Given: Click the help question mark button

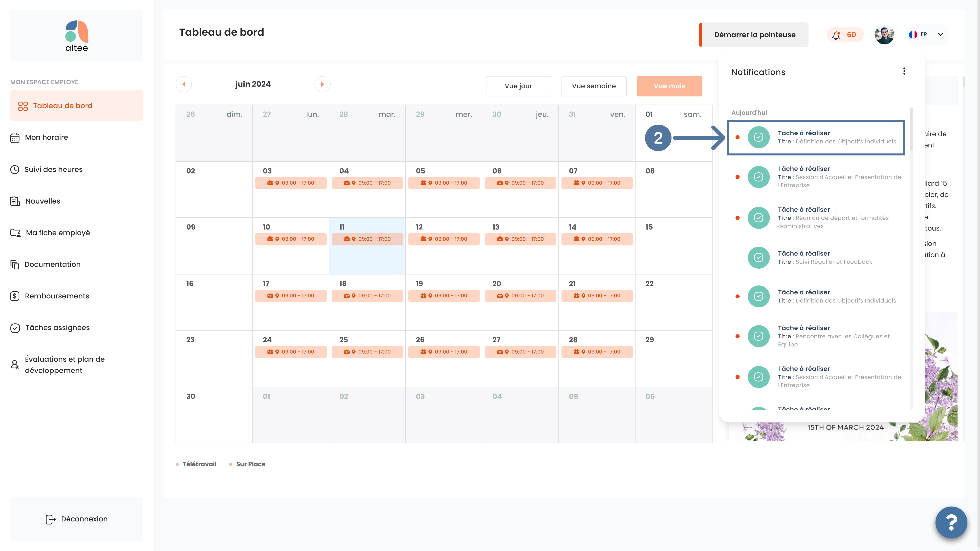Looking at the screenshot, I should [x=951, y=522].
